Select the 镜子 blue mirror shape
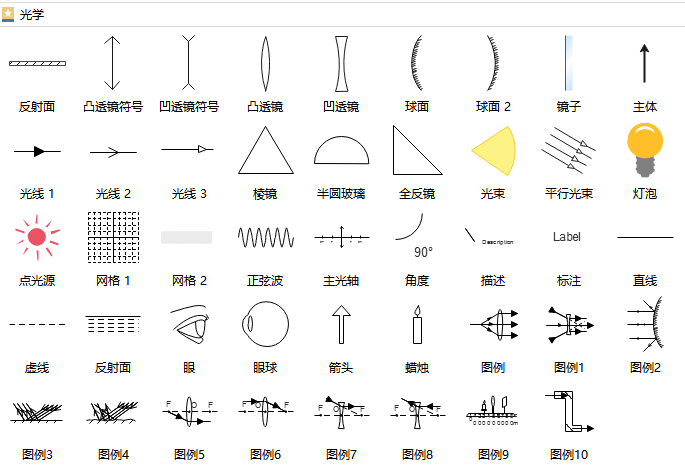This screenshot has height=466, width=685. pyautogui.click(x=568, y=63)
